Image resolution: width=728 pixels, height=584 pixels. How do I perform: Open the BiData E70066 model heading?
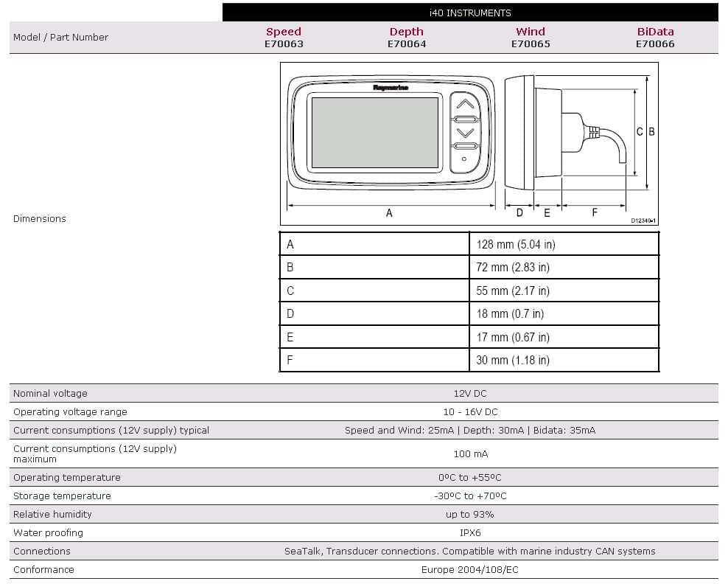(655, 38)
